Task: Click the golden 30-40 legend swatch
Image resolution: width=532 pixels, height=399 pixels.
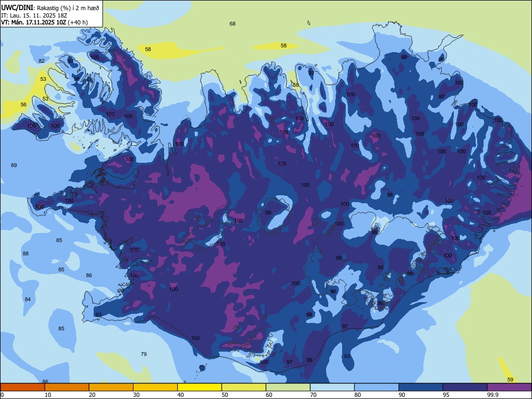Action: pos(155,387)
